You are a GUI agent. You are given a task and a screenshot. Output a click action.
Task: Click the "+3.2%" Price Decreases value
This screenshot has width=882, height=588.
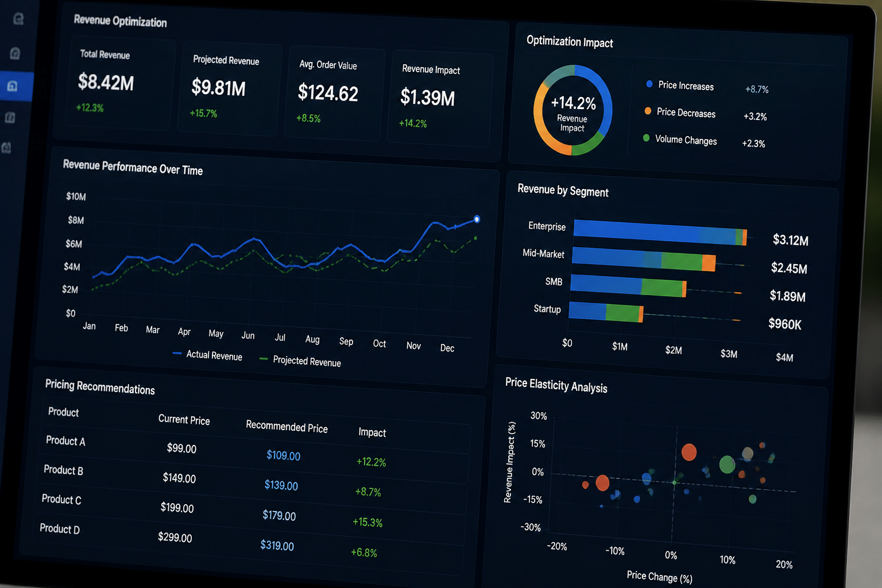pyautogui.click(x=755, y=117)
